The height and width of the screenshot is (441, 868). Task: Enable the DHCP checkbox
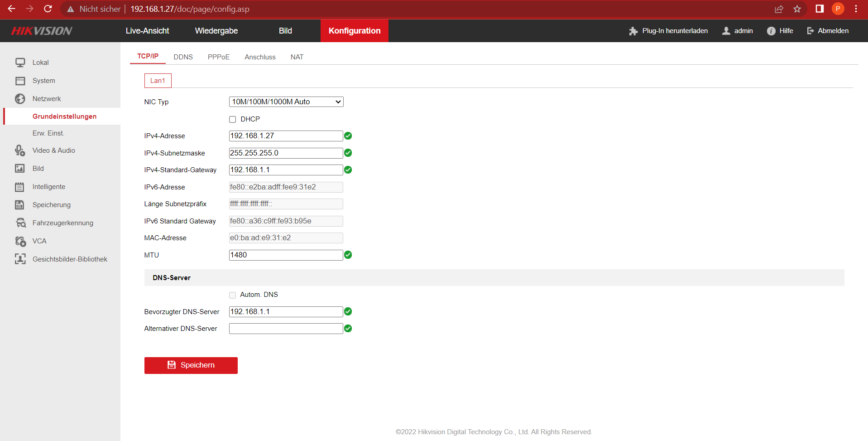[x=233, y=119]
